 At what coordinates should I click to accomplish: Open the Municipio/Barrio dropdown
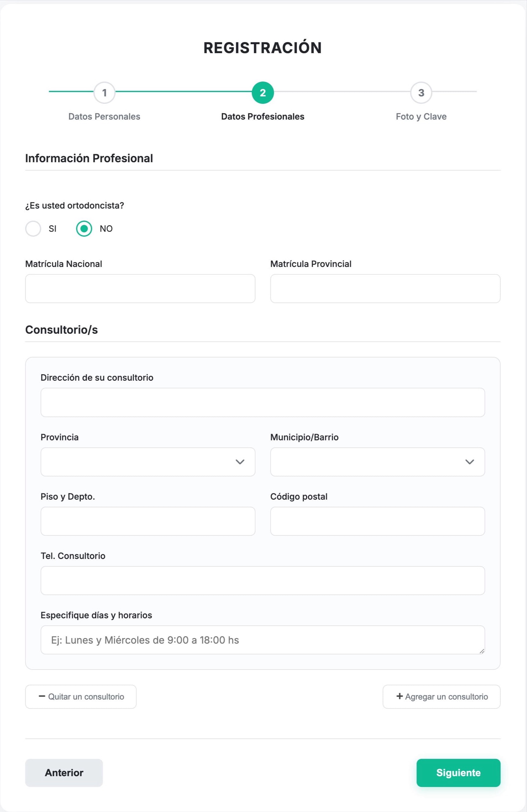coord(377,462)
